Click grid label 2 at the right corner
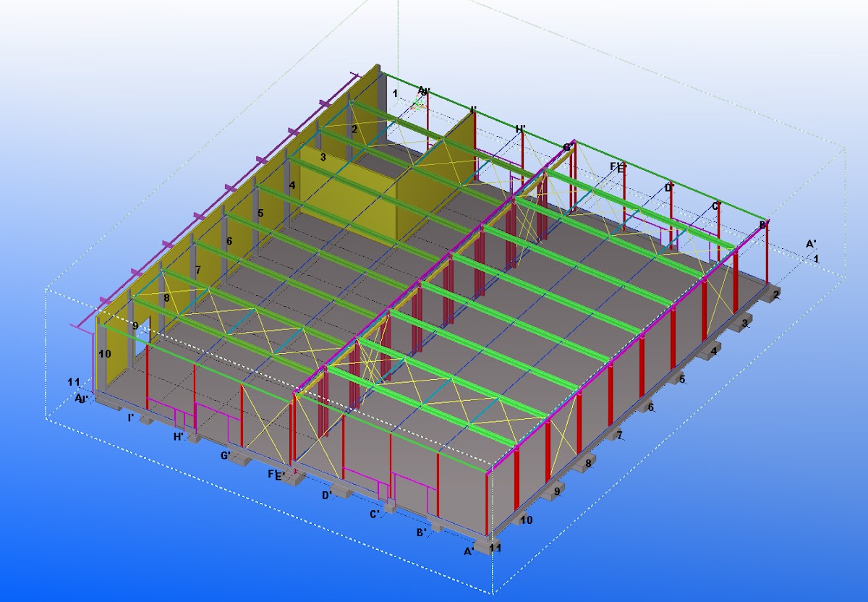The image size is (868, 602). click(x=776, y=294)
